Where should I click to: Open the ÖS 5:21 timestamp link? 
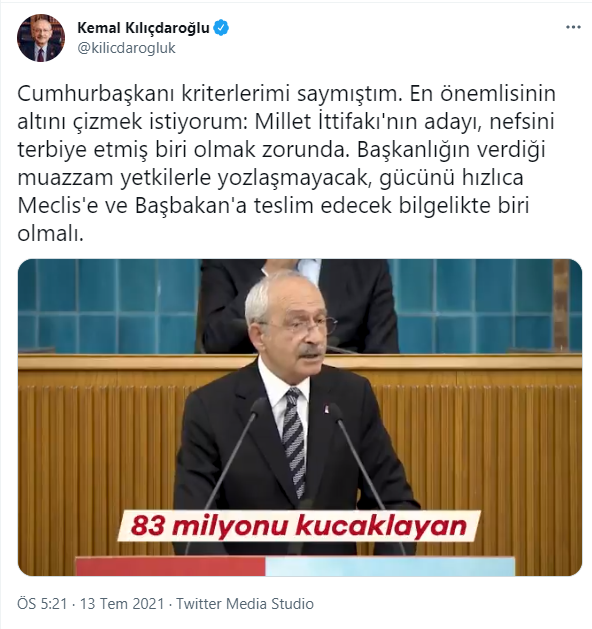pyautogui.click(x=42, y=604)
